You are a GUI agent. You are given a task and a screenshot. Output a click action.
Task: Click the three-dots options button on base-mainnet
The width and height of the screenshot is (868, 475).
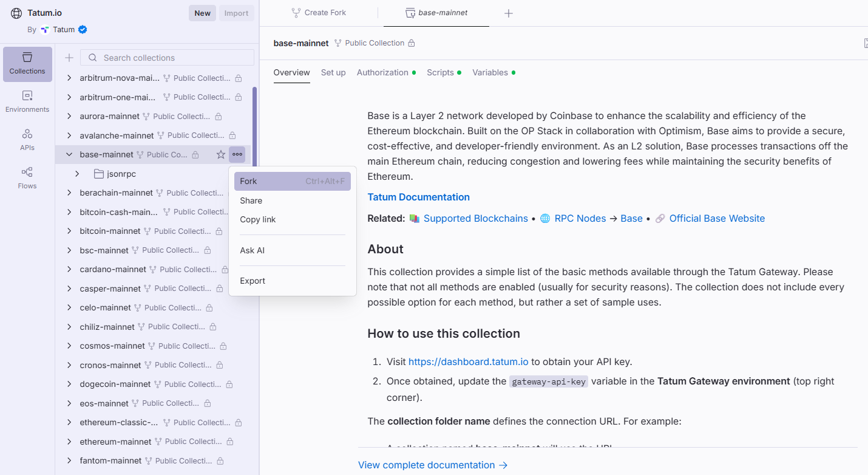[237, 154]
